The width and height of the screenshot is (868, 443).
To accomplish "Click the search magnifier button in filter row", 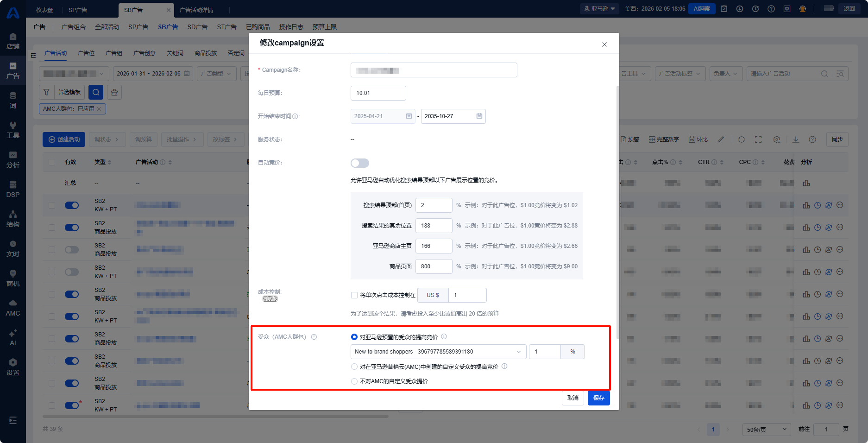I will coord(96,92).
